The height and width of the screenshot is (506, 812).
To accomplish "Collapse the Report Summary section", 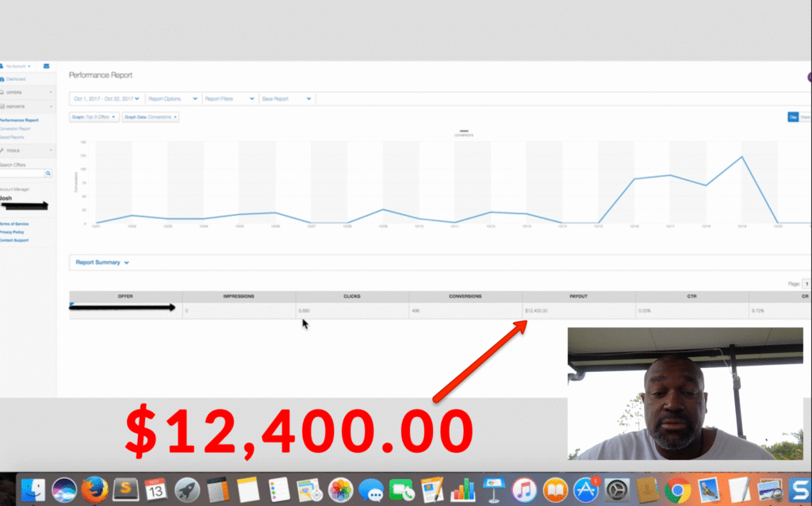I will click(102, 263).
